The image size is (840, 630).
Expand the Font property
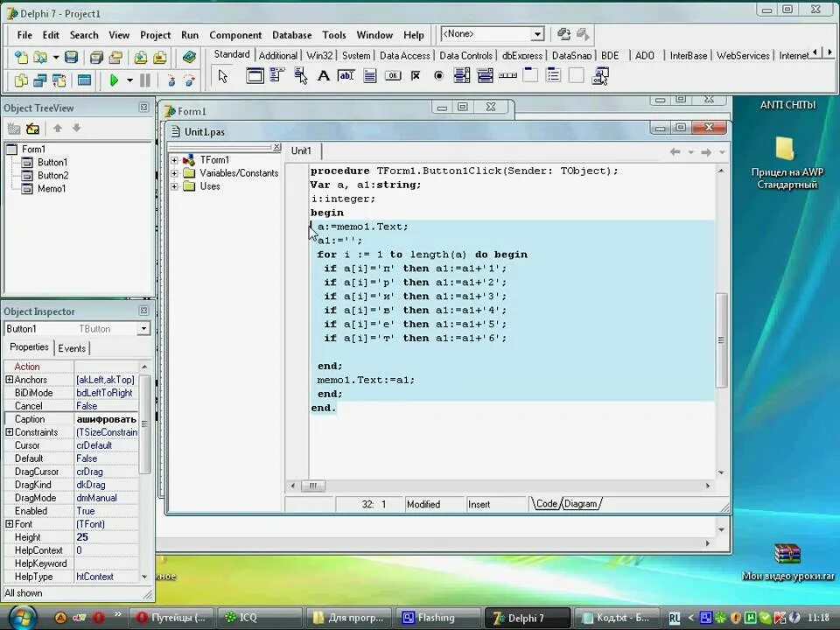coord(9,524)
